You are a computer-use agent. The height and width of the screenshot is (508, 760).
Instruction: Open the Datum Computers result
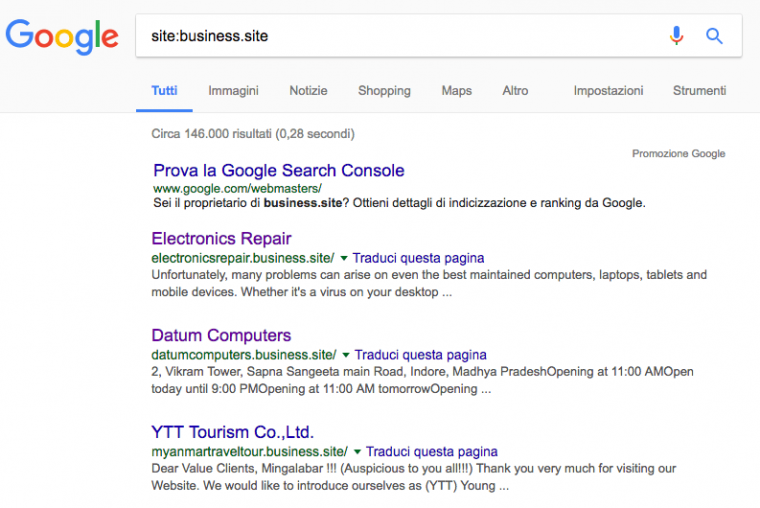[x=221, y=335]
